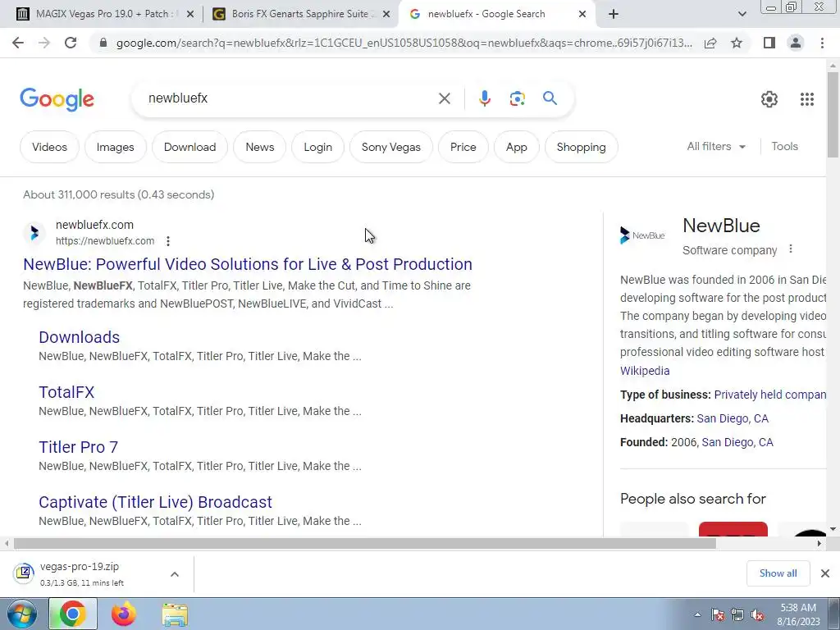Click the site security lock icon
The height and width of the screenshot is (630, 840).
pyautogui.click(x=103, y=43)
